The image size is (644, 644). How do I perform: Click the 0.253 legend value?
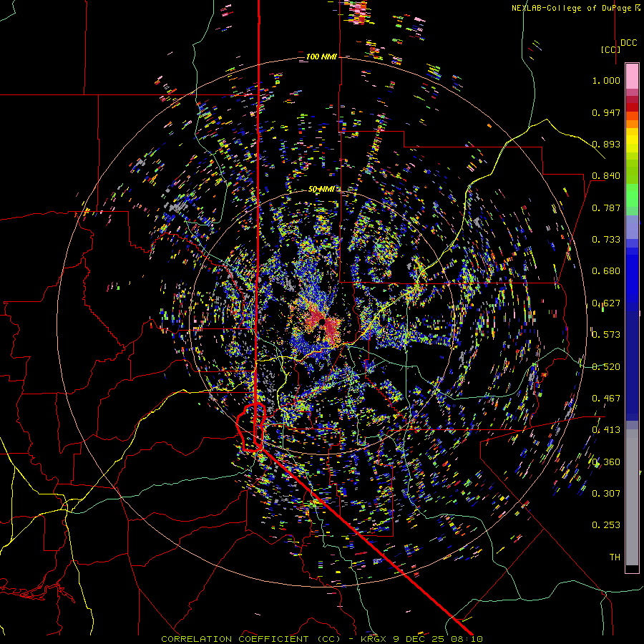(606, 525)
